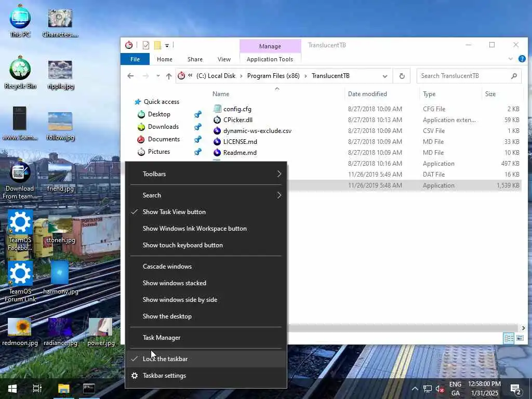Switch to the Share ribbon tab
The width and height of the screenshot is (532, 399).
tap(195, 59)
